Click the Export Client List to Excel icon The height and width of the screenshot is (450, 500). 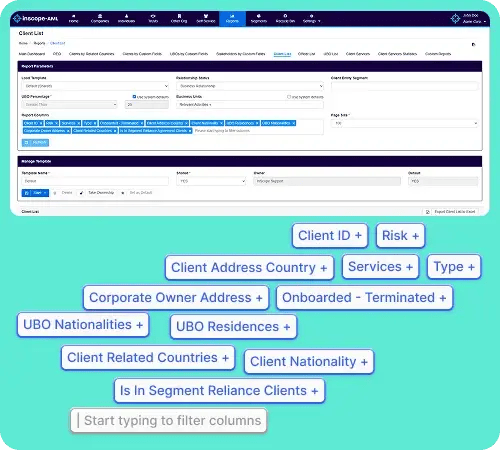click(x=428, y=212)
